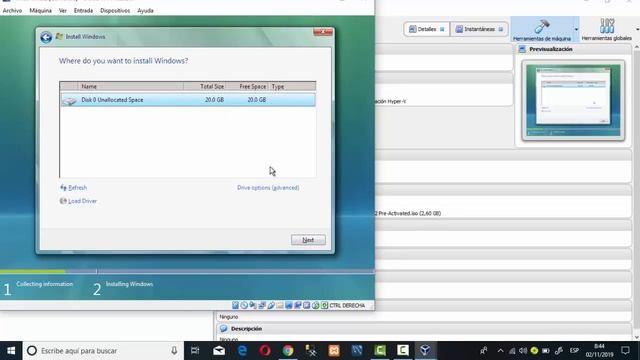Click the Load Driver link
The width and height of the screenshot is (640, 360).
(82, 201)
